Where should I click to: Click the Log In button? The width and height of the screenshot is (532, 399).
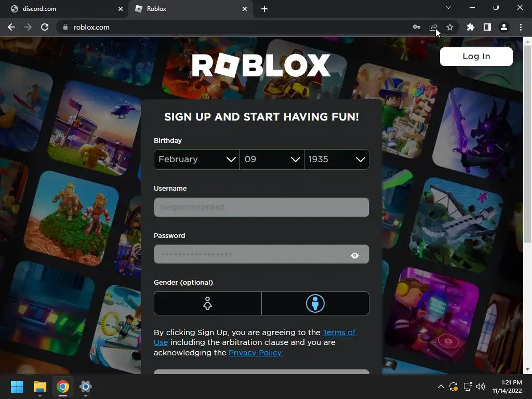click(x=476, y=56)
